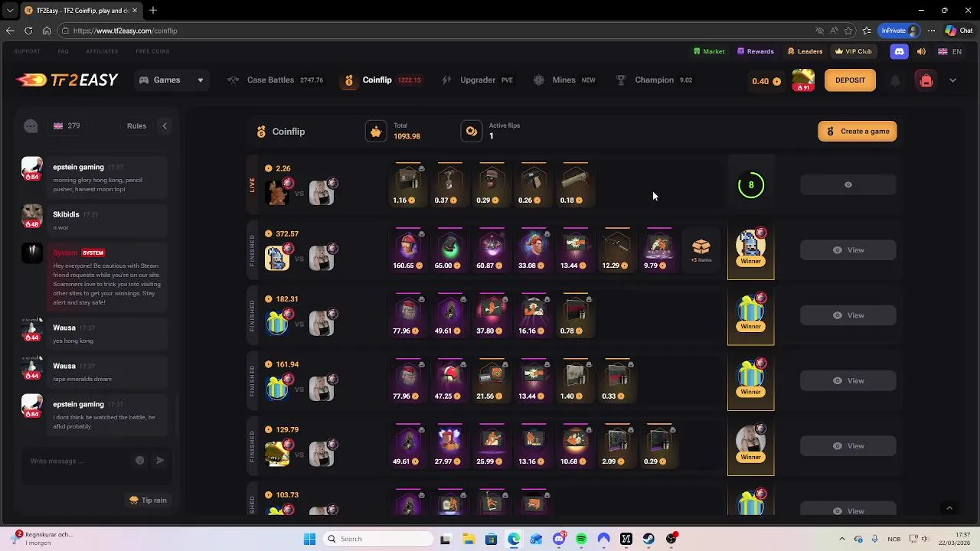Screen dimensions: 980x551
Task: Add page to favorites star
Action: click(x=848, y=31)
